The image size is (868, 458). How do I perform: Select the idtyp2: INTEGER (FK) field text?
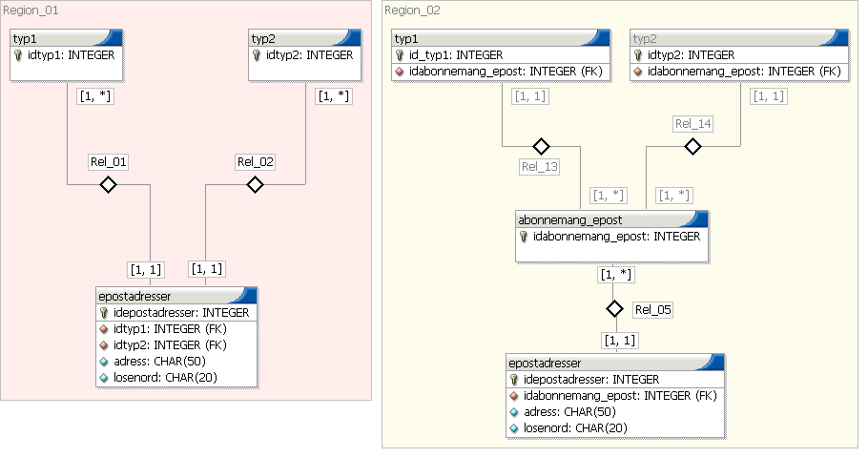tap(170, 345)
